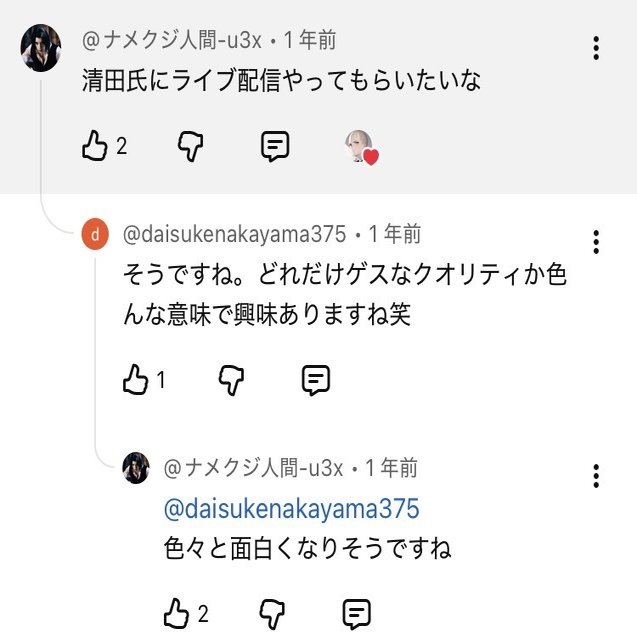Click the @ナメクジ人間-u3x username on the bottom reply

(x=253, y=467)
